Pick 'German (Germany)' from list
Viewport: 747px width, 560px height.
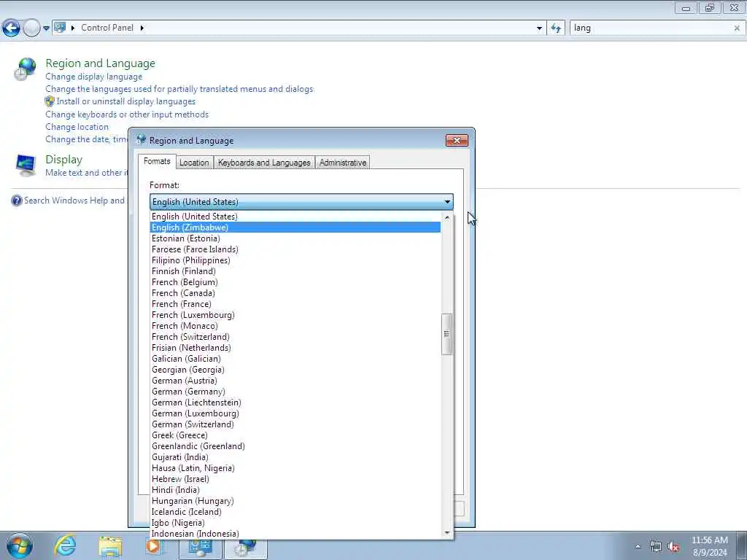pyautogui.click(x=295, y=392)
